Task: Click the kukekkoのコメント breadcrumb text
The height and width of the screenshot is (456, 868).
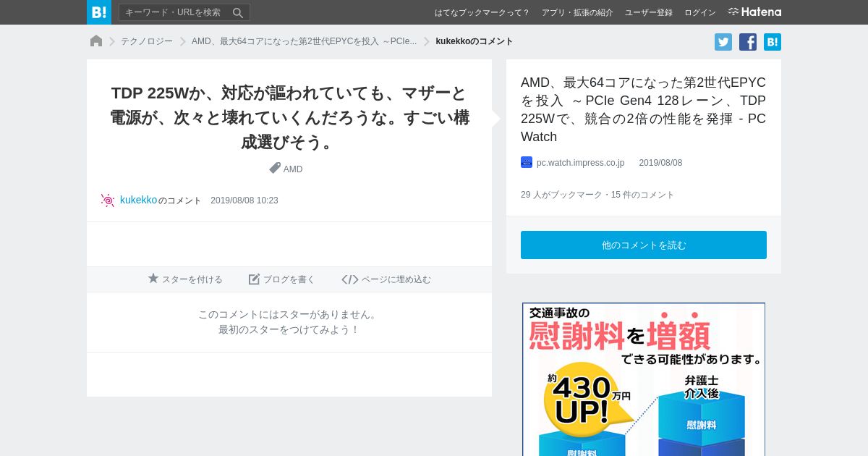Action: [x=475, y=41]
